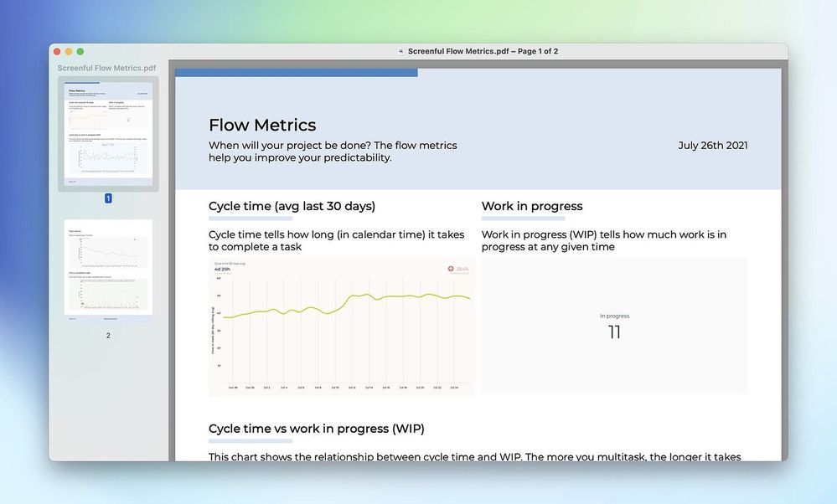The width and height of the screenshot is (837, 504).
Task: Click heading 'Cycle time vs work in progress (WIP)'
Action: point(316,429)
